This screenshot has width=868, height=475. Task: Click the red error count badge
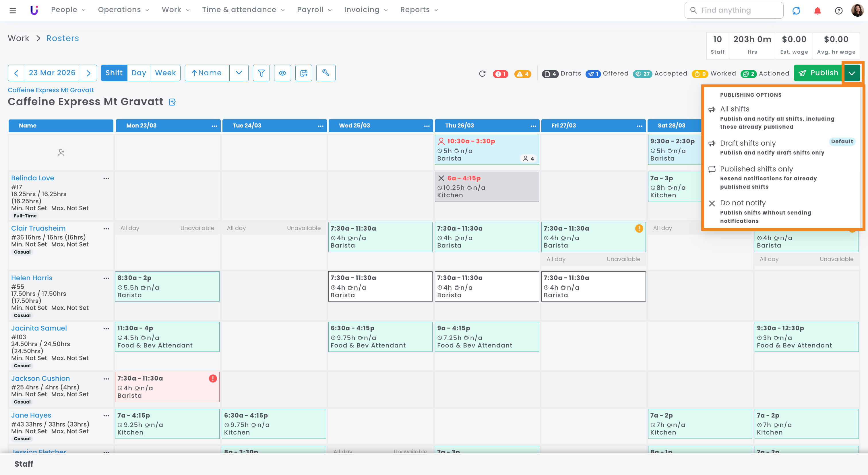500,74
